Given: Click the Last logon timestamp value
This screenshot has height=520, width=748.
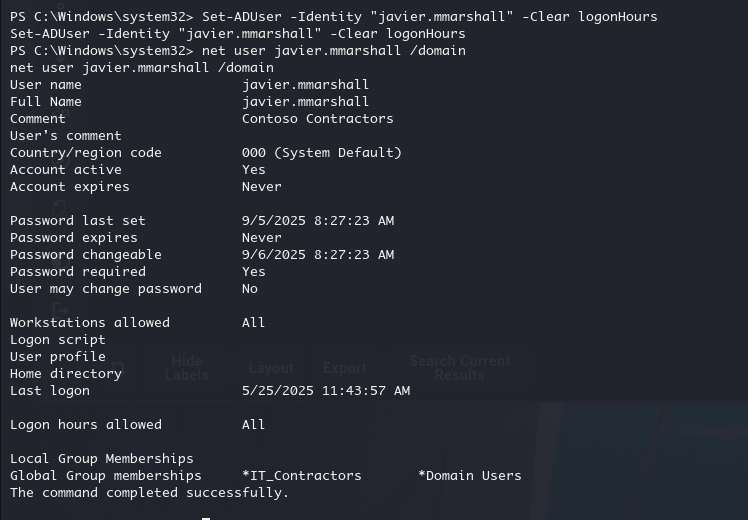Looking at the screenshot, I should click(326, 391).
